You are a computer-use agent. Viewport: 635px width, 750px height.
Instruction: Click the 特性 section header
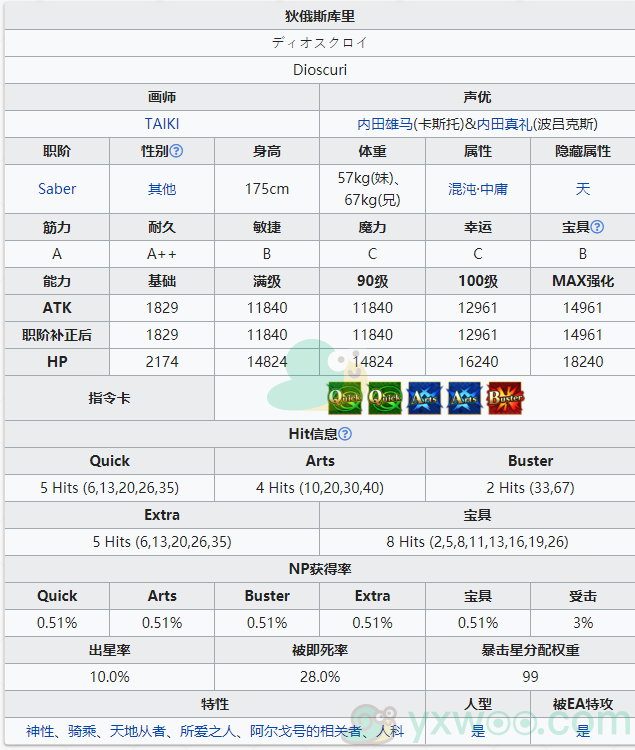(x=215, y=704)
